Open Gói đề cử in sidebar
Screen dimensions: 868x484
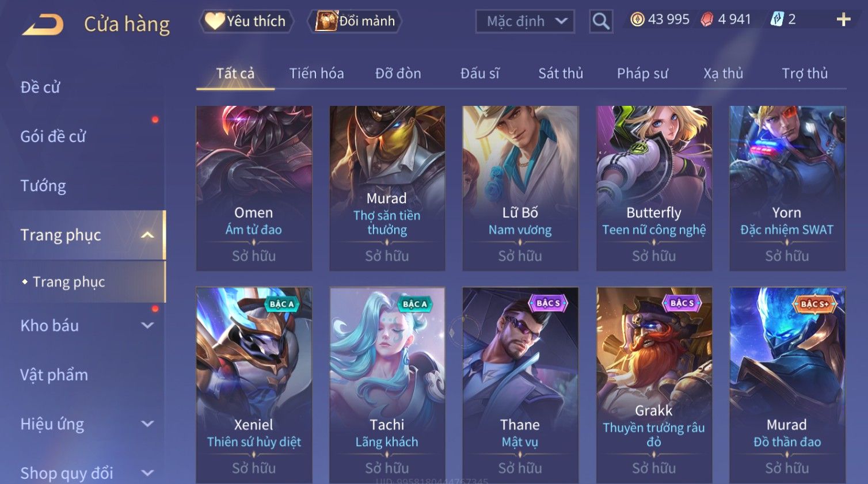(53, 136)
